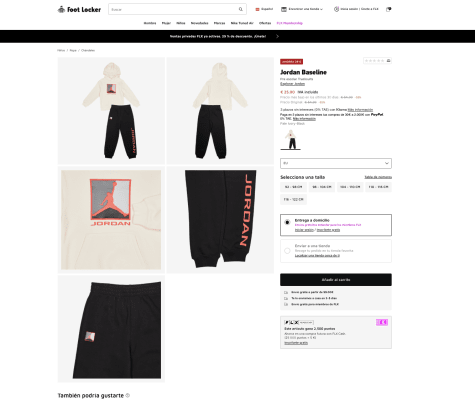Select the Enviar a una tienda radio option
The width and height of the screenshot is (475, 401).
click(x=287, y=251)
